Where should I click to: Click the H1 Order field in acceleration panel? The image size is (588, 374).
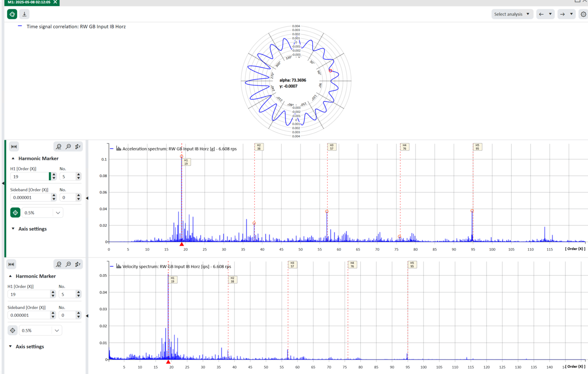[x=30, y=177]
